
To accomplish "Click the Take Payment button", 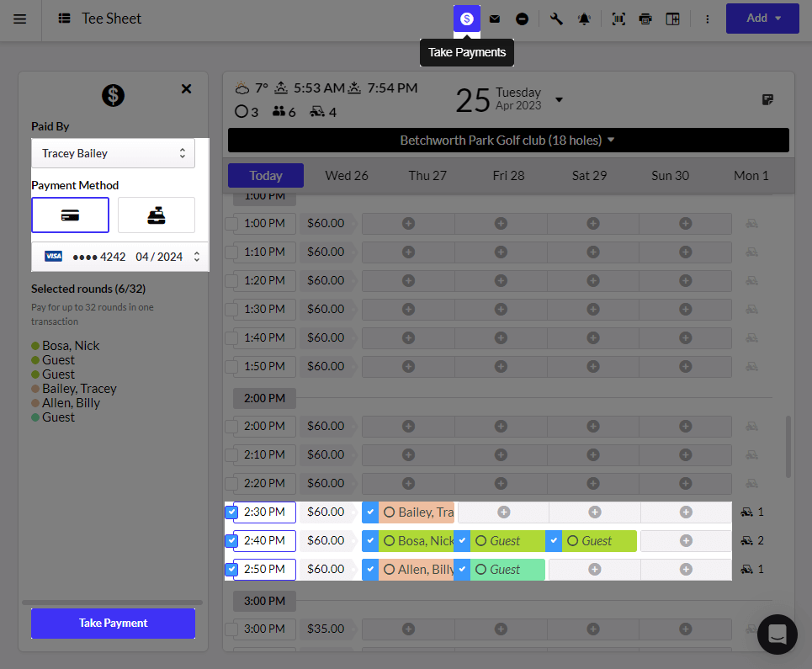I will pyautogui.click(x=113, y=623).
